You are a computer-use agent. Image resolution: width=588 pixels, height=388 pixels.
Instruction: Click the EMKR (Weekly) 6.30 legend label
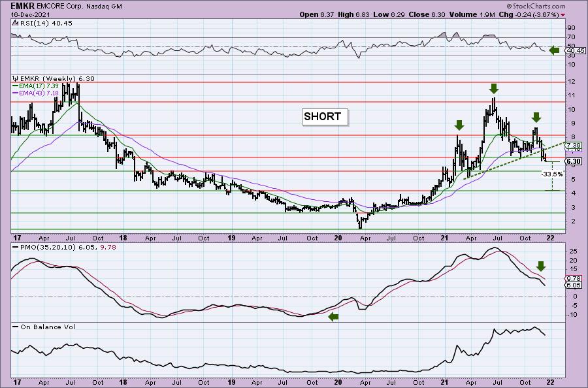57,79
